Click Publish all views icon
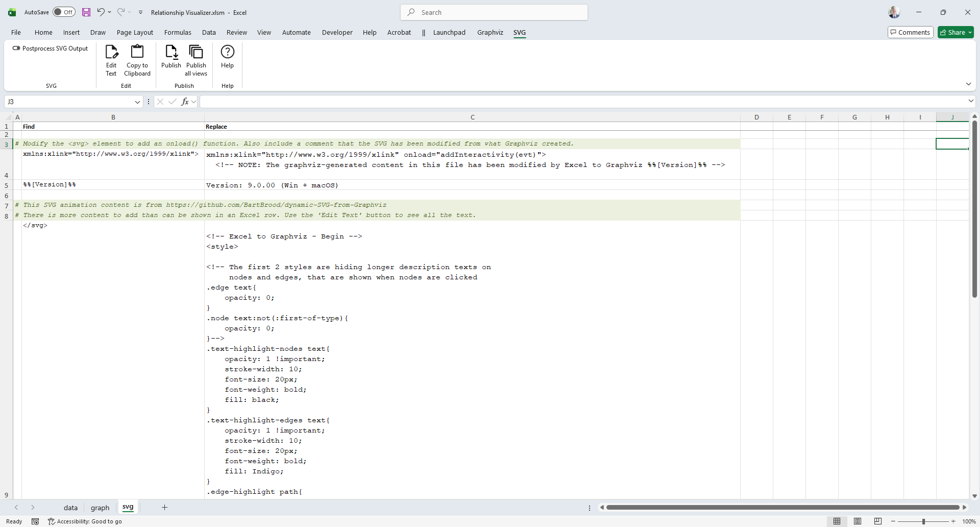This screenshot has height=527, width=980. 196,52
